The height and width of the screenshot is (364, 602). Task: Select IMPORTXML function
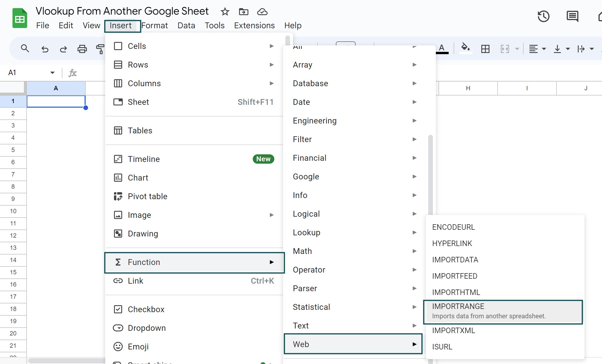[505, 331]
